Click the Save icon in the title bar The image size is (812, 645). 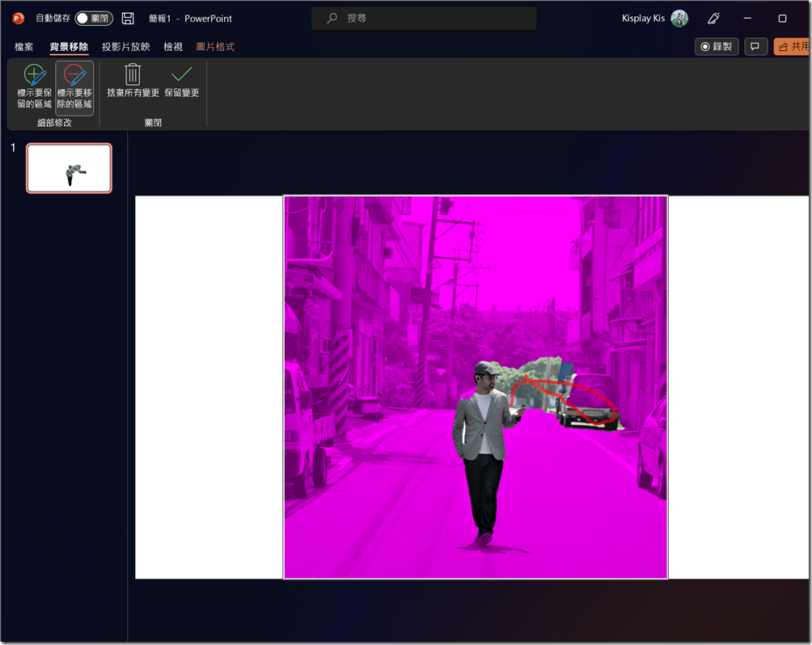pyautogui.click(x=128, y=18)
